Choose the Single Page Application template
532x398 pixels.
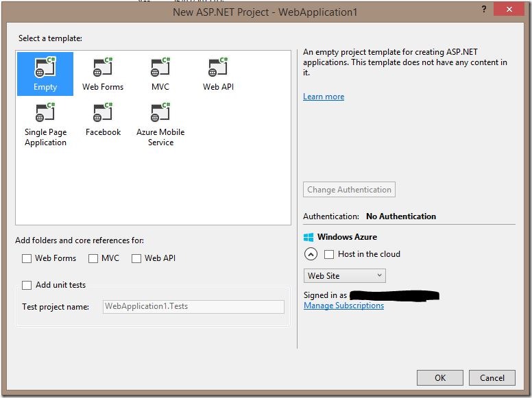click(45, 125)
